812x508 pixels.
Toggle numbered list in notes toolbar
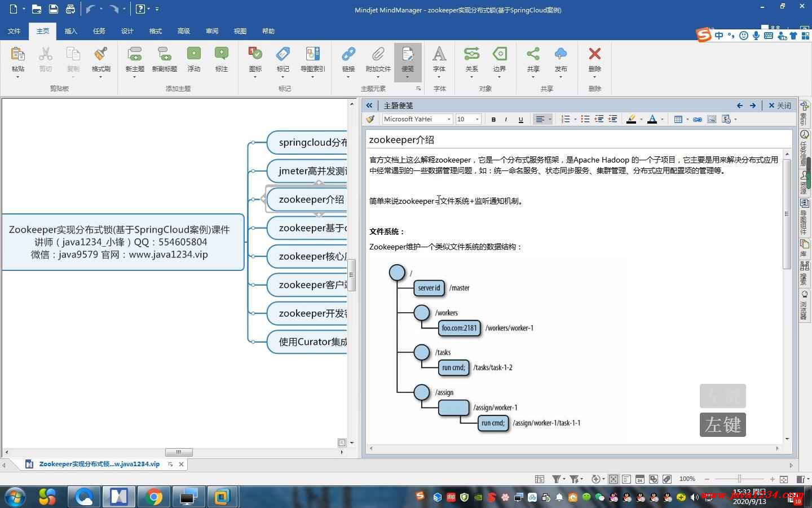tap(566, 119)
